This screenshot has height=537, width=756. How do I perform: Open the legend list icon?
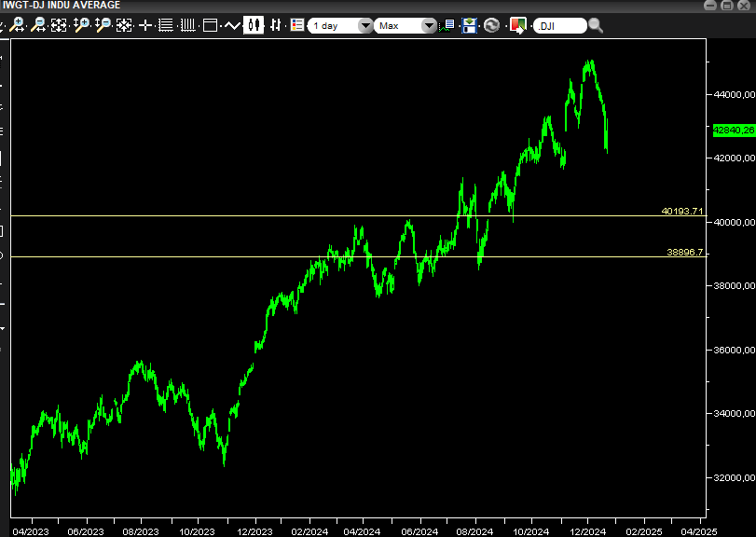coord(297,25)
